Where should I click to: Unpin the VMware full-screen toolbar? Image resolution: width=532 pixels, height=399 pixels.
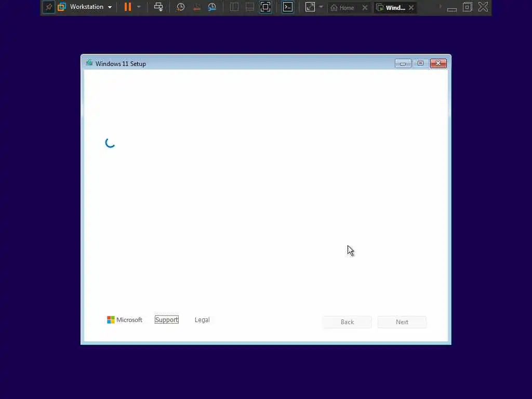click(x=49, y=7)
